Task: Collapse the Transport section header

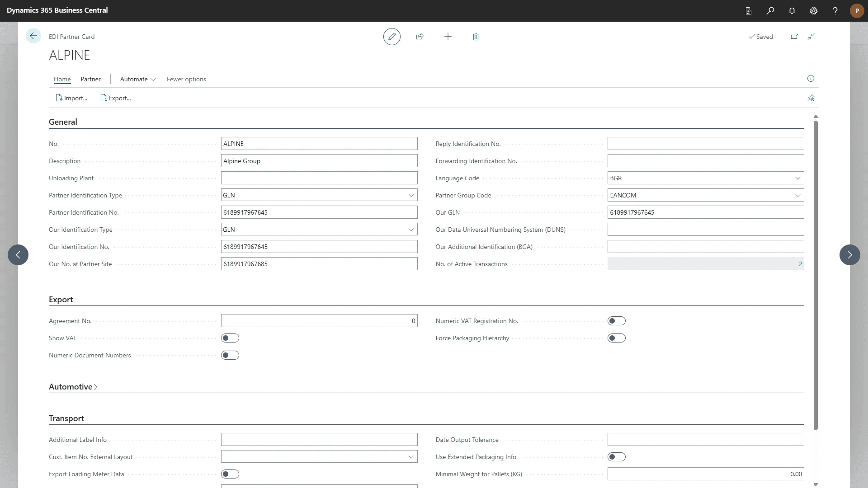Action: coord(66,418)
